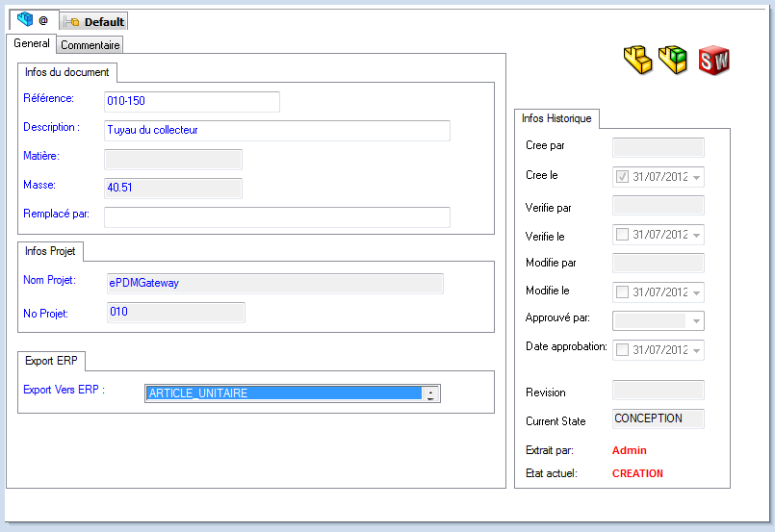This screenshot has width=775, height=532.
Task: Click the Description field Tuyau du collecteur
Action: point(276,131)
